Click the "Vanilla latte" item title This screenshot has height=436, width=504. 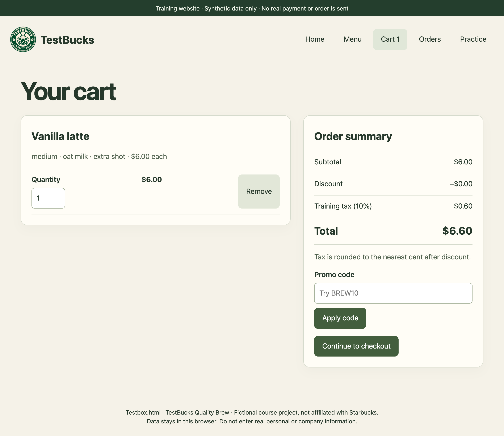pyautogui.click(x=60, y=136)
